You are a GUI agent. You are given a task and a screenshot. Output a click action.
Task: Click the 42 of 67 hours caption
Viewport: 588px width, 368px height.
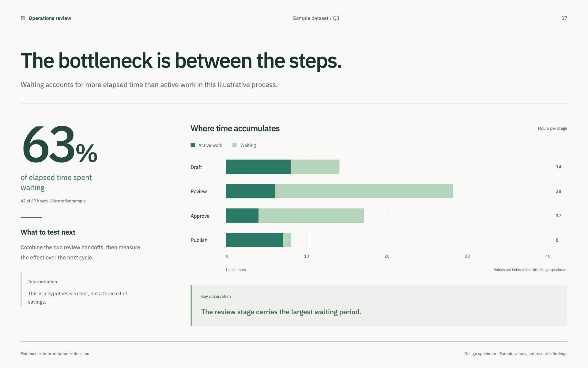pos(53,201)
